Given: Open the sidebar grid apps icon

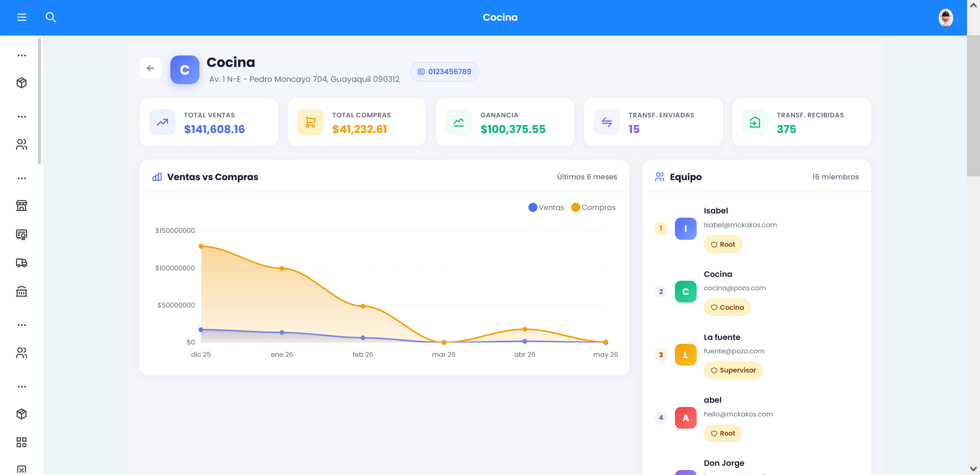Looking at the screenshot, I should coord(21,442).
